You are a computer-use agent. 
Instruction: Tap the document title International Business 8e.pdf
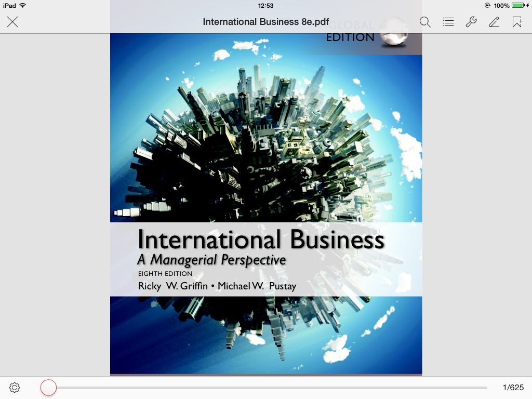[265, 22]
